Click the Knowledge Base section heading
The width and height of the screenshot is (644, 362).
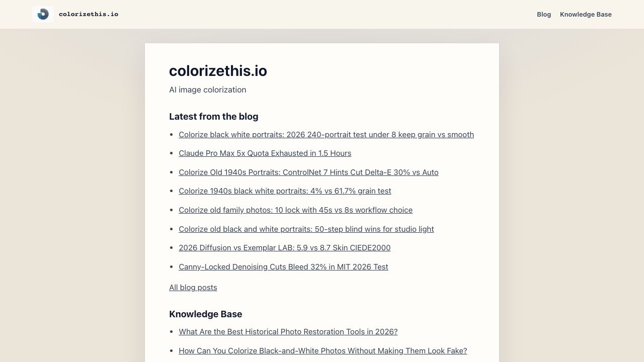205,314
